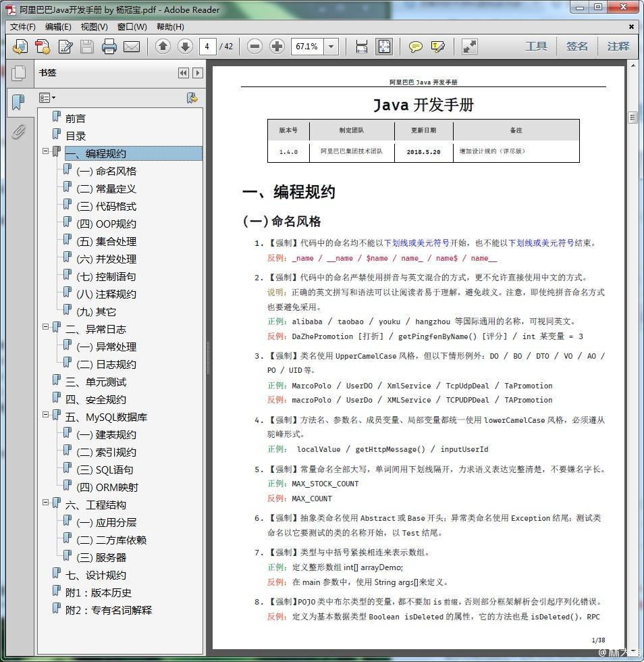644x662 pixels.
Task: Print the document using printer icon
Action: point(109,47)
